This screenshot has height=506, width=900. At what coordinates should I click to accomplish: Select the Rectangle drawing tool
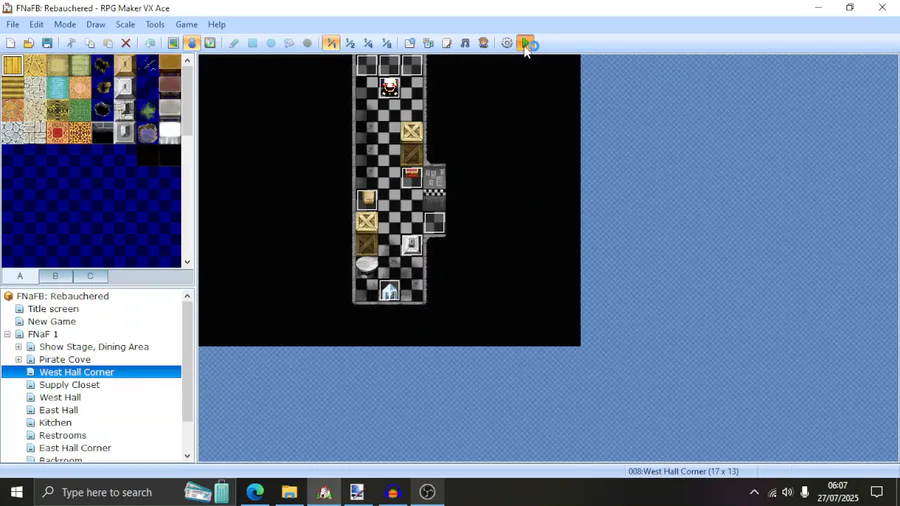[x=252, y=43]
